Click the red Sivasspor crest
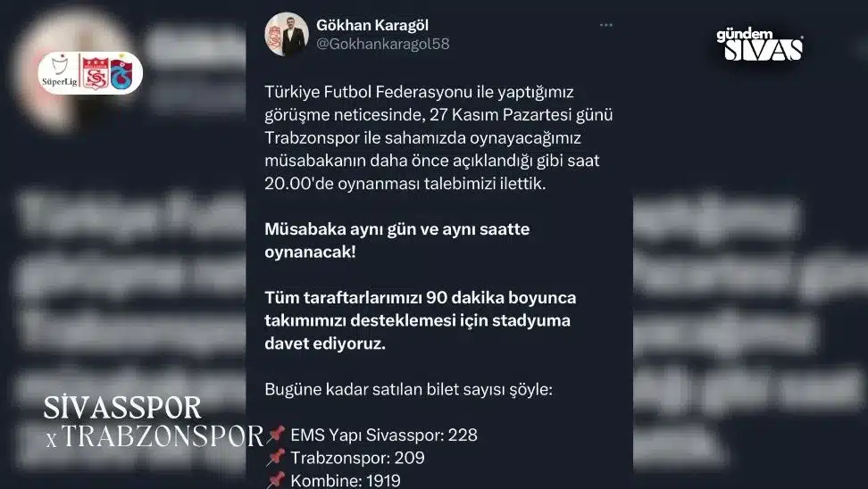Screen dimensions: 868x489 tap(96, 72)
